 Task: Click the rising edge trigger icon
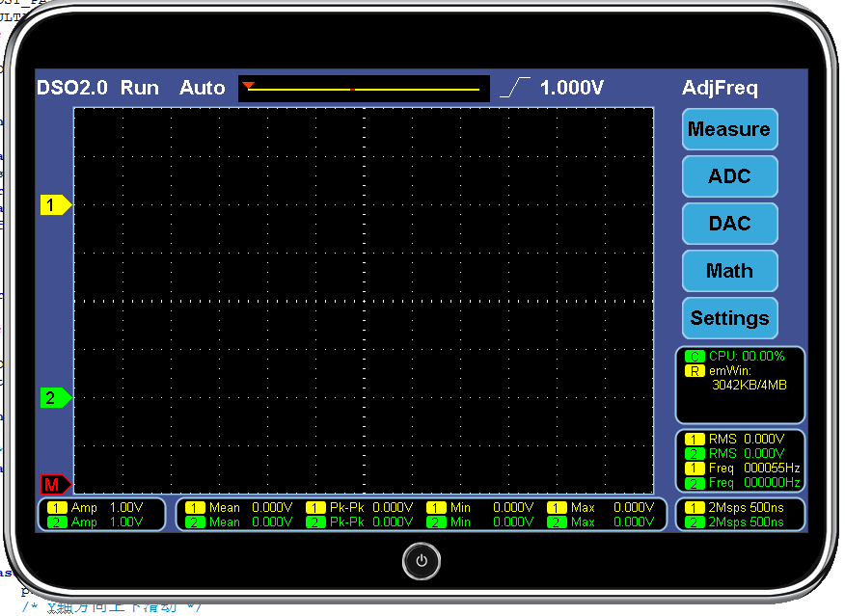tap(515, 87)
